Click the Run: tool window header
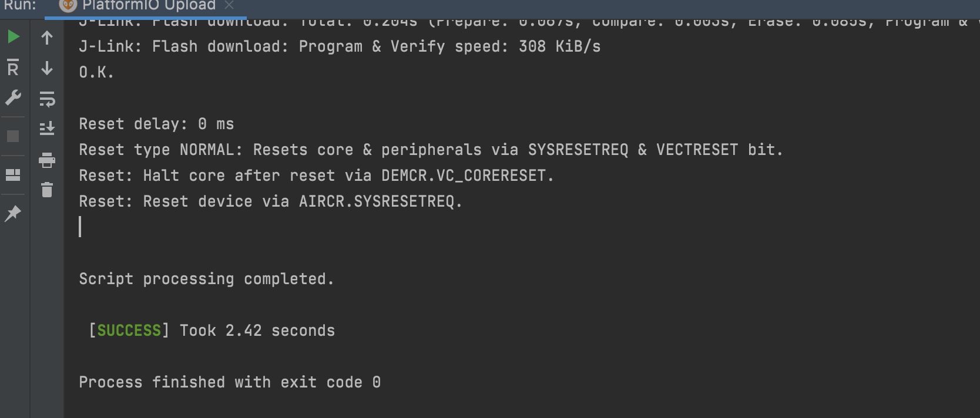Image resolution: width=980 pixels, height=418 pixels. (18, 5)
